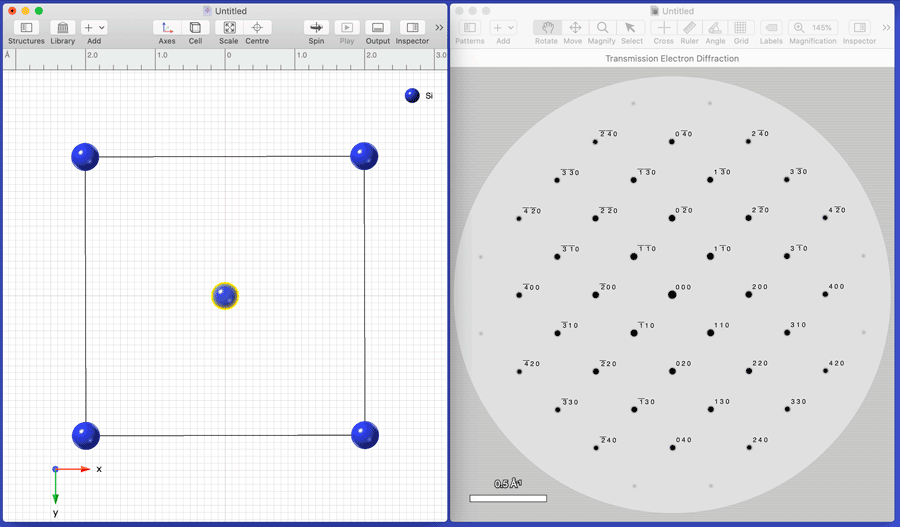This screenshot has width=900, height=527.
Task: Click the Scale to fit icon
Action: 229,28
